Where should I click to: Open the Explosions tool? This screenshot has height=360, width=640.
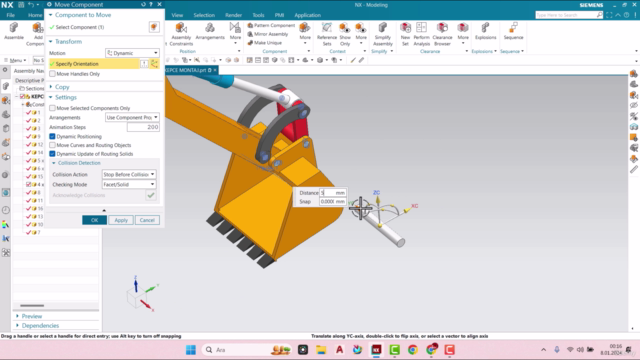[485, 31]
